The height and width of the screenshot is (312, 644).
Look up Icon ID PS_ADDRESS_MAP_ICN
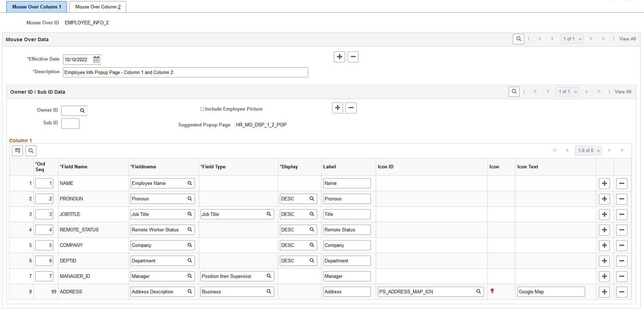[479, 292]
